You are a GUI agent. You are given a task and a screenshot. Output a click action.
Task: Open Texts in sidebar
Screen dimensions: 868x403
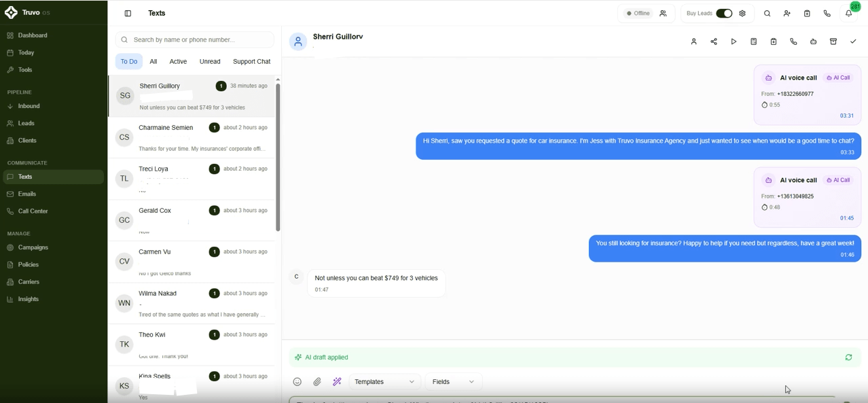coord(53,177)
